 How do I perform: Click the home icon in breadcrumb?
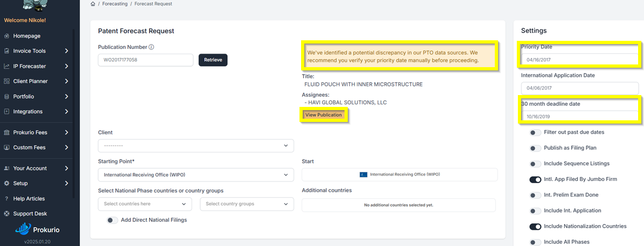pyautogui.click(x=93, y=4)
